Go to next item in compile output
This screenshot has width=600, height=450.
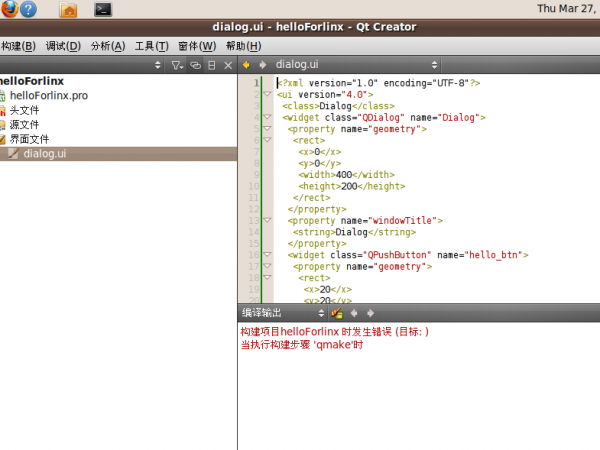[x=370, y=313]
